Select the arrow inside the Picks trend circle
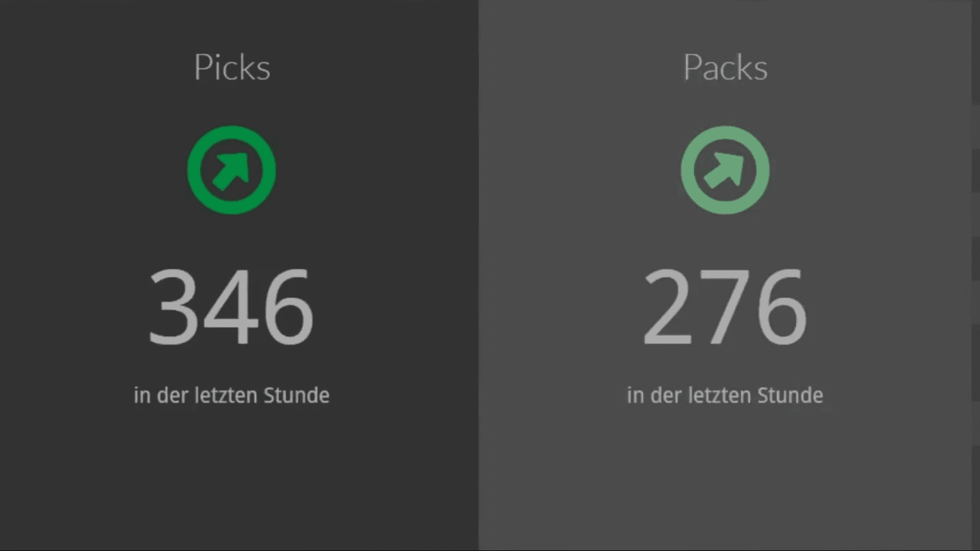 [x=231, y=171]
